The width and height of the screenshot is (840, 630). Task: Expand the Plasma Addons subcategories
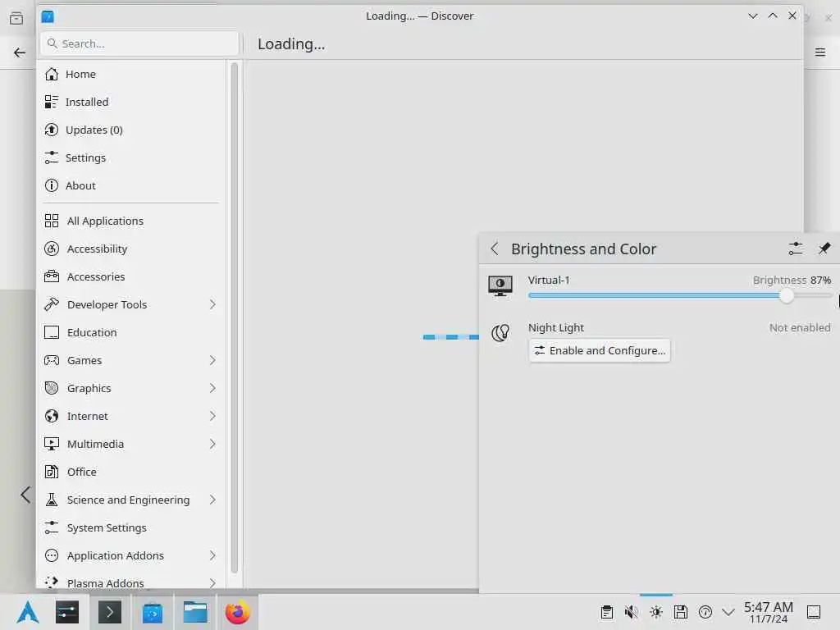point(212,582)
